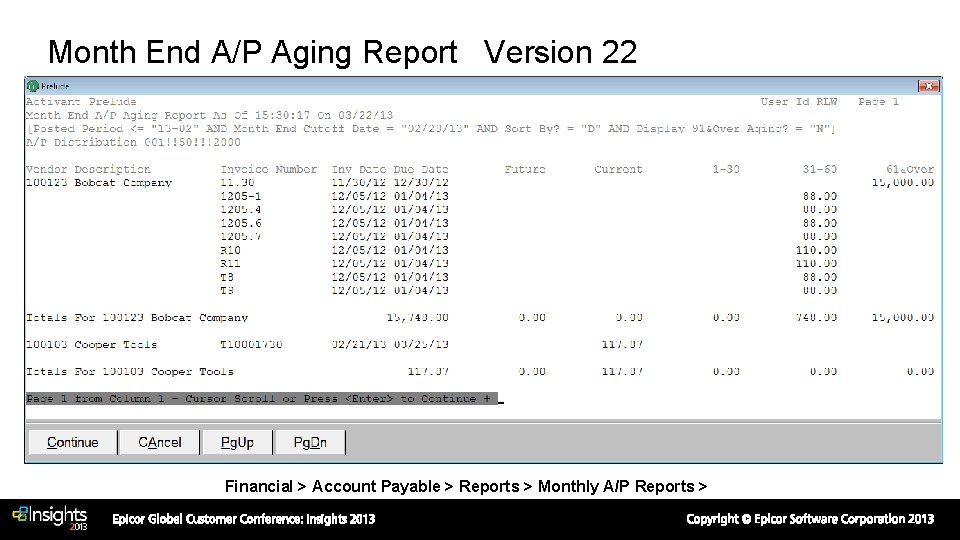Click the Account Payable breadcrumb text

(x=376, y=486)
